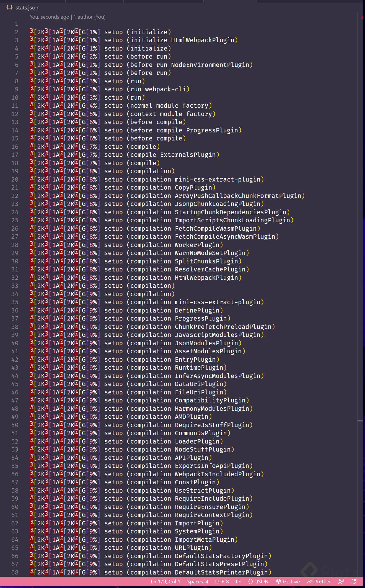The height and width of the screenshot is (588, 365).
Task: Click the "initialize HtmlWebpackPlugin" line
Action: [x=134, y=40]
